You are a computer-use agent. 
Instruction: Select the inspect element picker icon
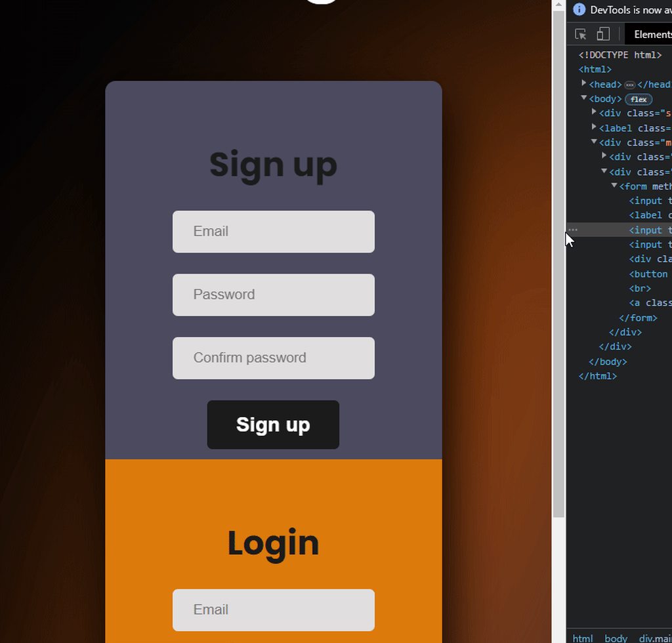[x=580, y=33]
